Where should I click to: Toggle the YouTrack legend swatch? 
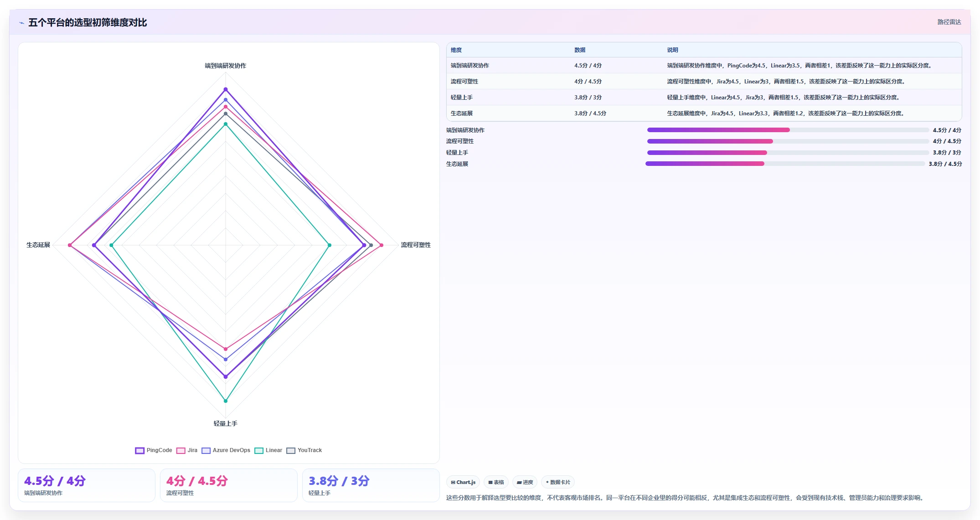point(291,450)
